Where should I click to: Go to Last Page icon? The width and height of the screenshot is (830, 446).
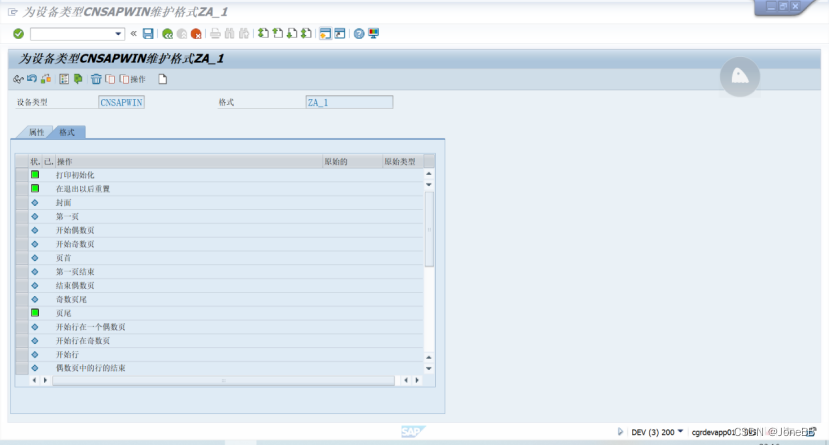306,34
